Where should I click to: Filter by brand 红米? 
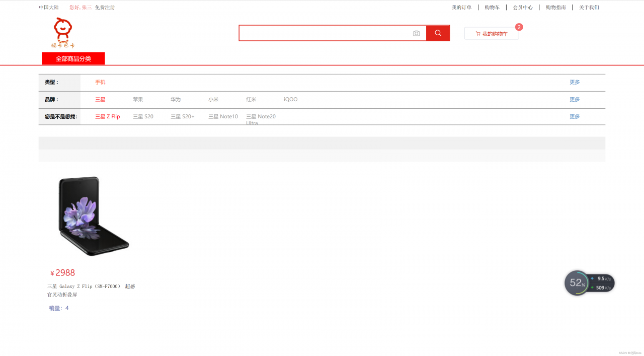[x=251, y=99]
